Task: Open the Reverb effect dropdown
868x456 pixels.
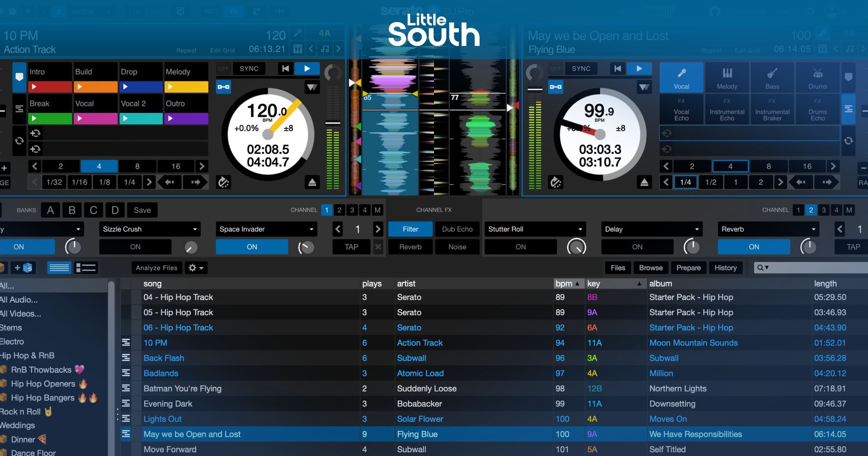Action: point(769,229)
